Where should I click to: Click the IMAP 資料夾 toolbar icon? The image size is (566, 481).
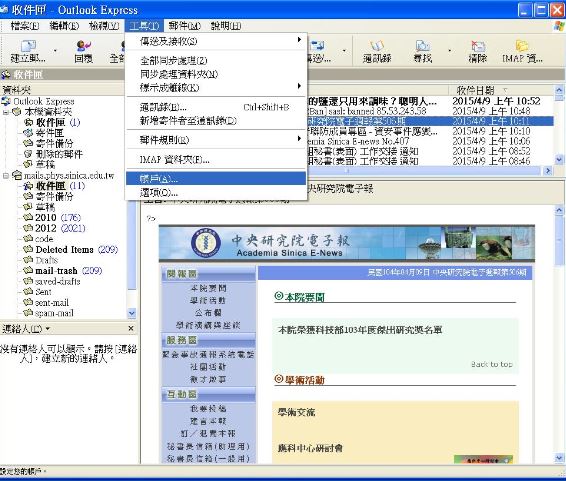pos(522,51)
